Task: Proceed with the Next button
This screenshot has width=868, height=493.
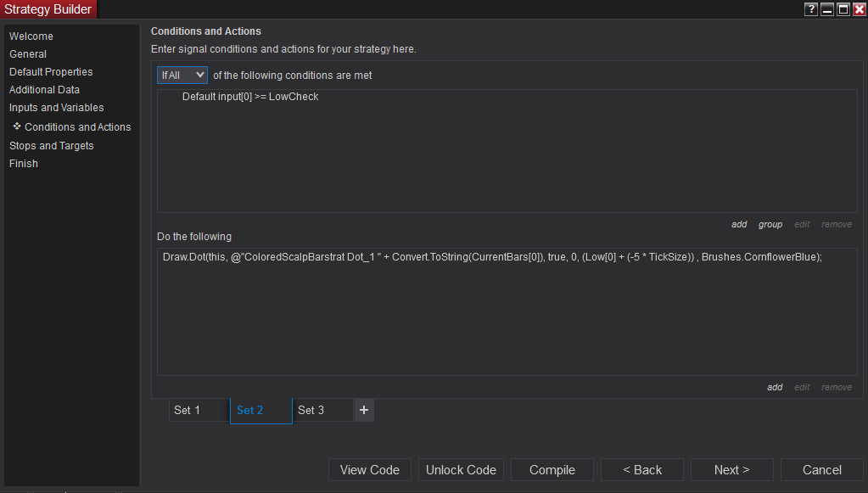Action: 731,470
